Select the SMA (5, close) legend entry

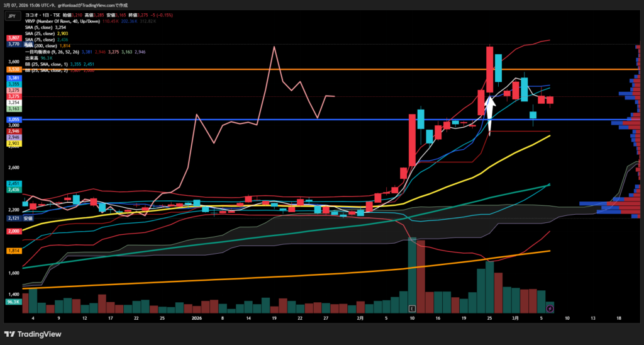click(x=39, y=28)
